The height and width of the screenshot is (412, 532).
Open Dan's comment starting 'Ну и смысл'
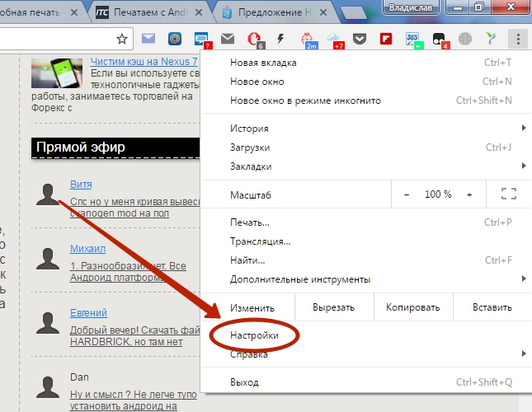pos(134,400)
